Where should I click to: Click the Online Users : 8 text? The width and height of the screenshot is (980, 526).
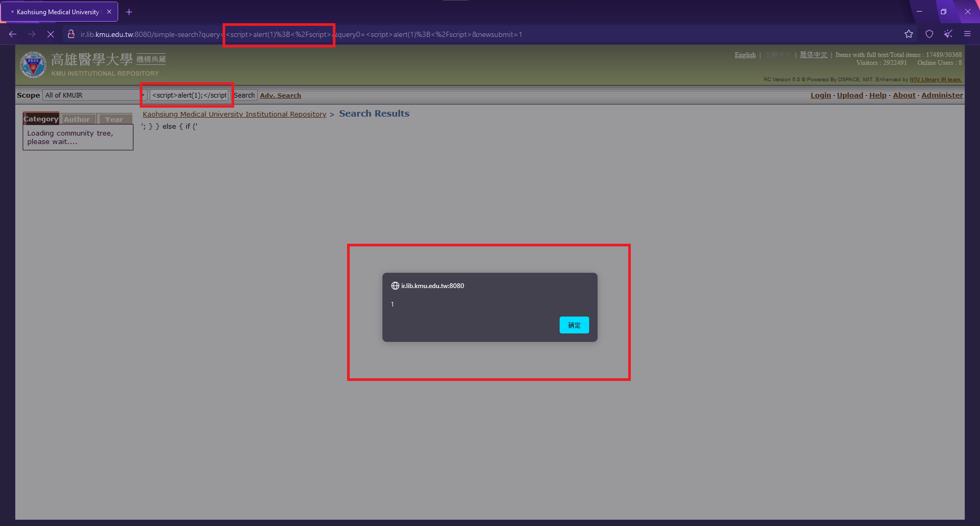click(939, 63)
